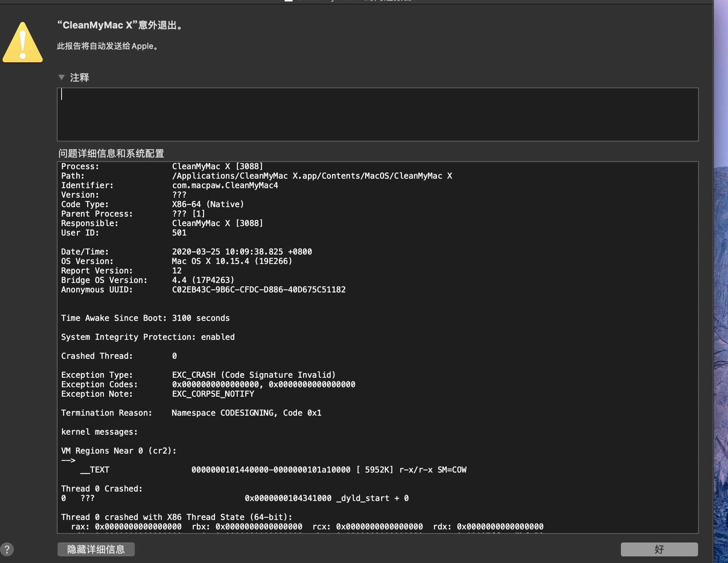Click the Time Awake Since Boot 3100 seconds line

(x=145, y=318)
